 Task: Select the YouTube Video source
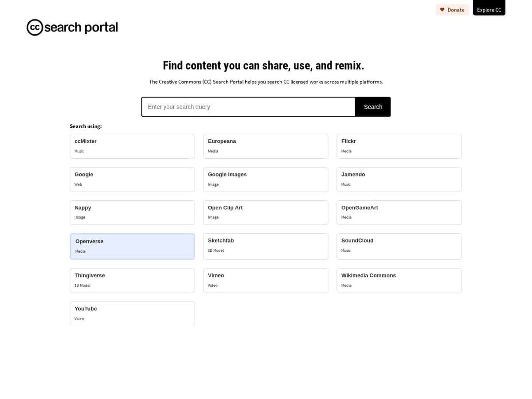132,314
